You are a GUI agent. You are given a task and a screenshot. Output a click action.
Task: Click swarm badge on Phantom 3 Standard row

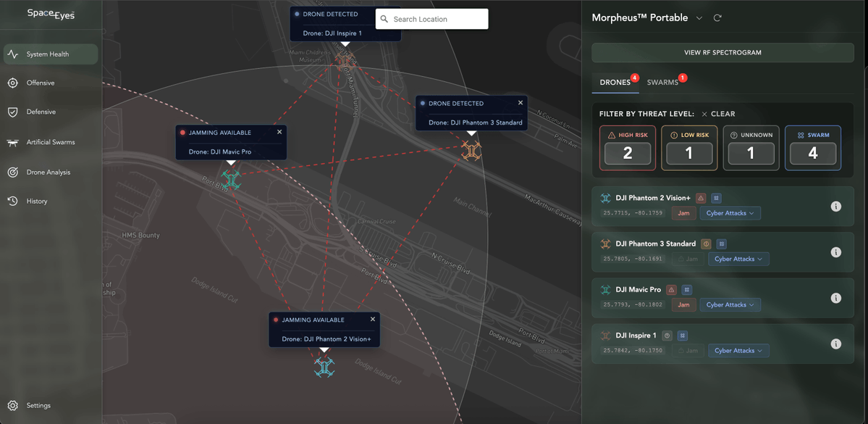(721, 244)
